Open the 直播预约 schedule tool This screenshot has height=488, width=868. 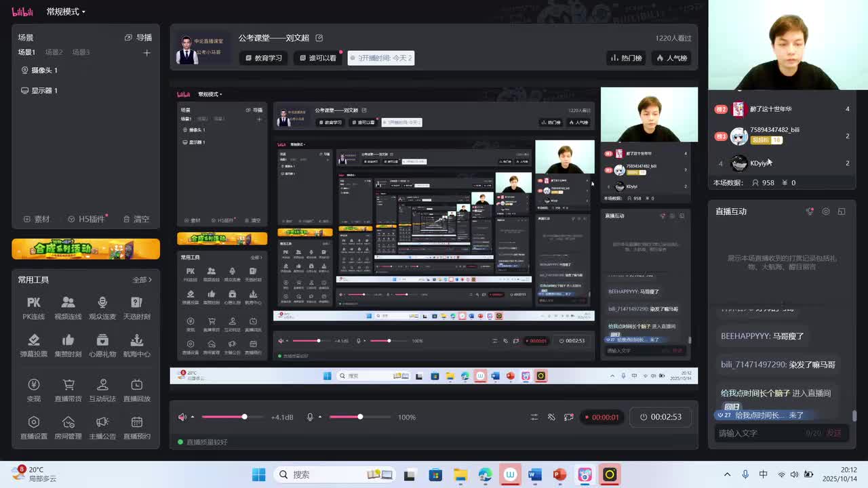pyautogui.click(x=136, y=428)
